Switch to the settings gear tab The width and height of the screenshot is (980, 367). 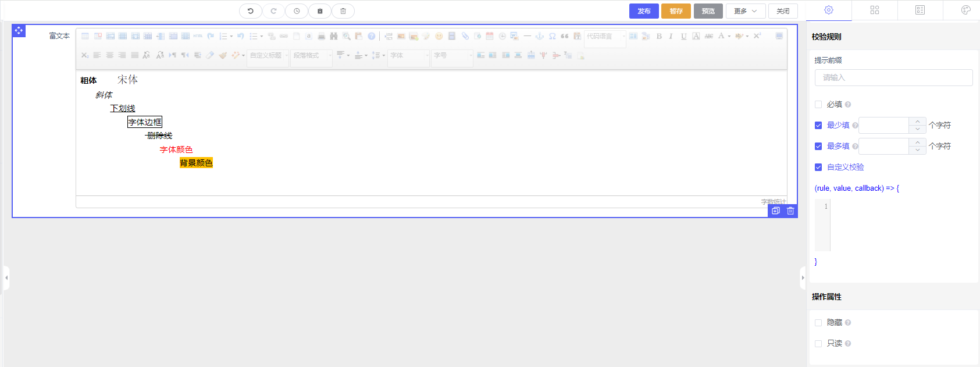point(829,10)
